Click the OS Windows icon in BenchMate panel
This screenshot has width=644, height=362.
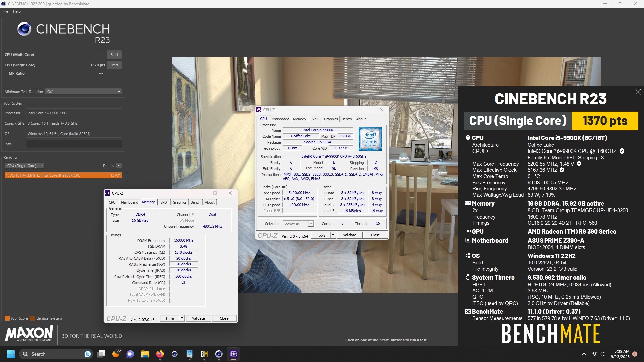pos(468,256)
